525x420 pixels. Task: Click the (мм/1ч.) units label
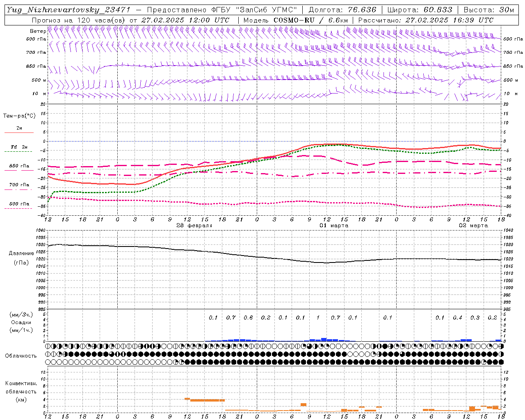tap(21, 330)
